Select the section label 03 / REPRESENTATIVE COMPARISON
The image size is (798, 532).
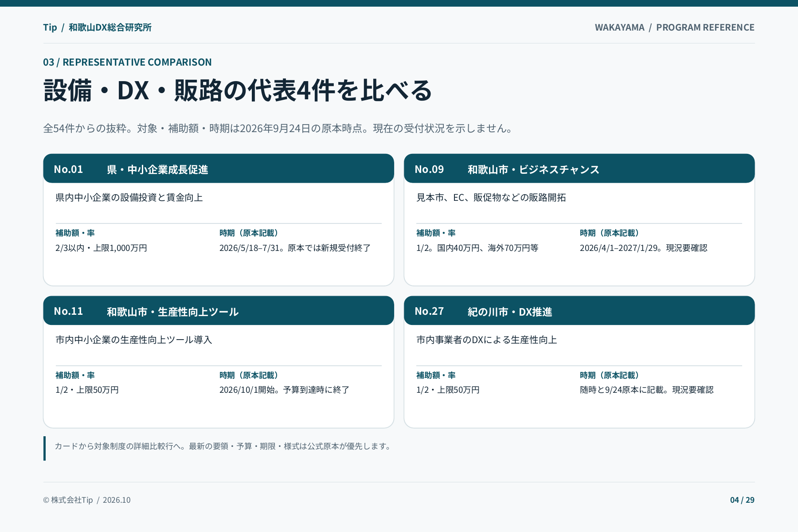click(127, 62)
